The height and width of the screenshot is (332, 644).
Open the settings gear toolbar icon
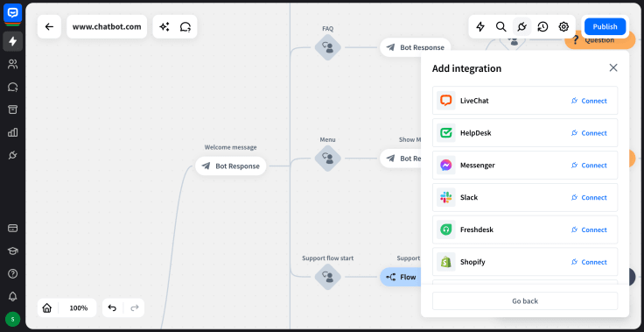(x=563, y=27)
